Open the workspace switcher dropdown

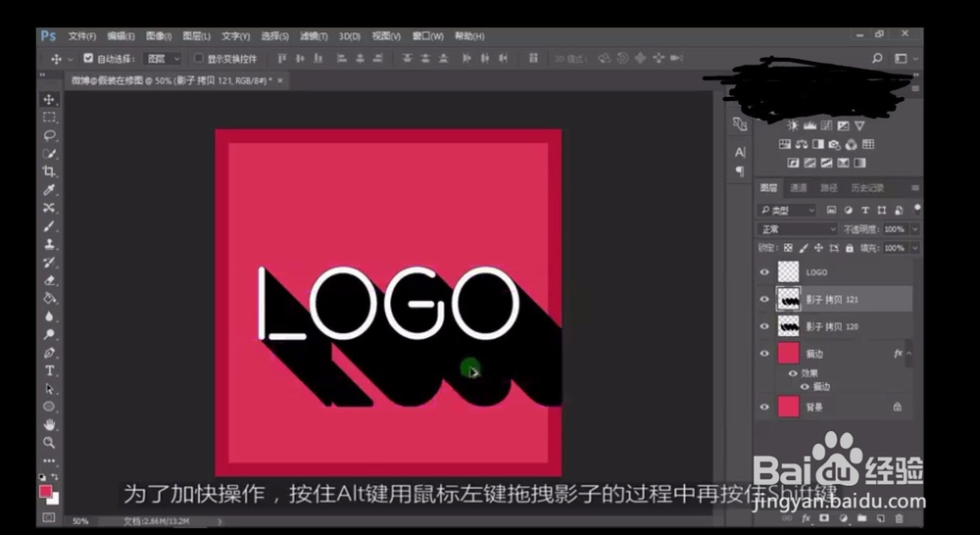click(x=906, y=58)
